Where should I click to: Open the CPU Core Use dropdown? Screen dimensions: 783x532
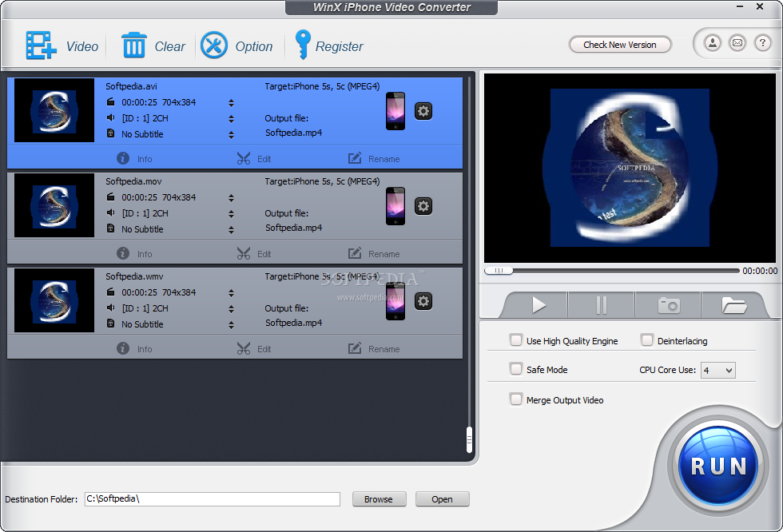(x=717, y=371)
